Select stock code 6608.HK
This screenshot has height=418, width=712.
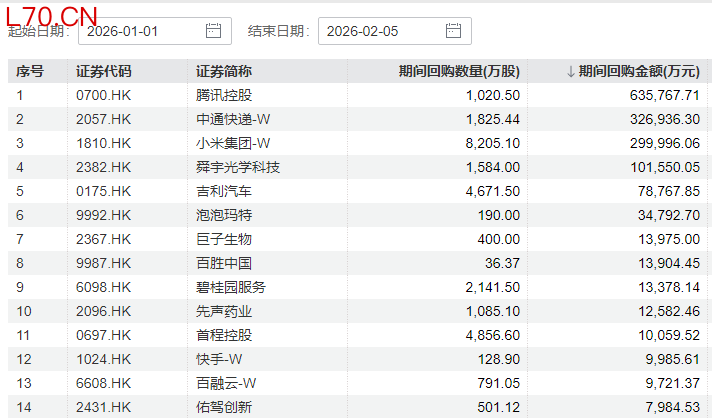click(x=104, y=384)
